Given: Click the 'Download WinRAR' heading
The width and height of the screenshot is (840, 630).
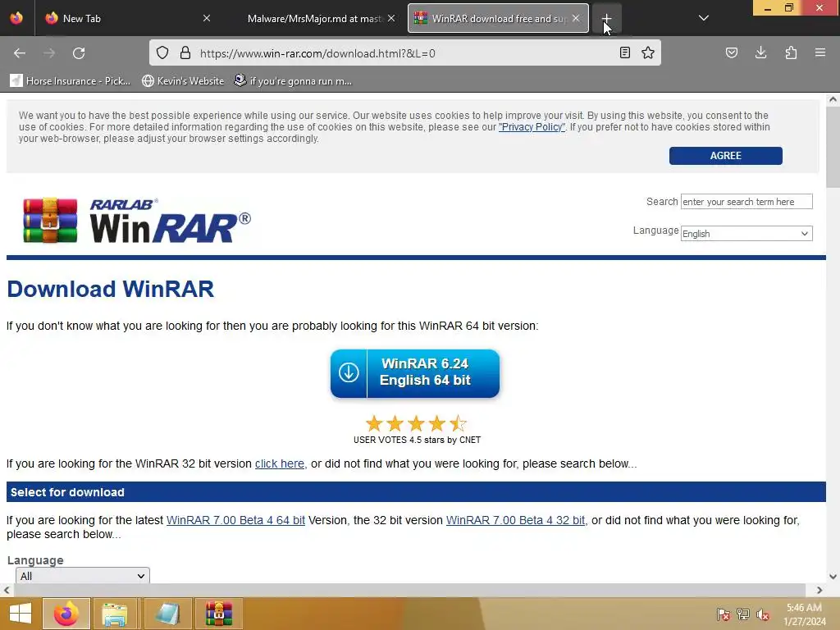Looking at the screenshot, I should [111, 289].
